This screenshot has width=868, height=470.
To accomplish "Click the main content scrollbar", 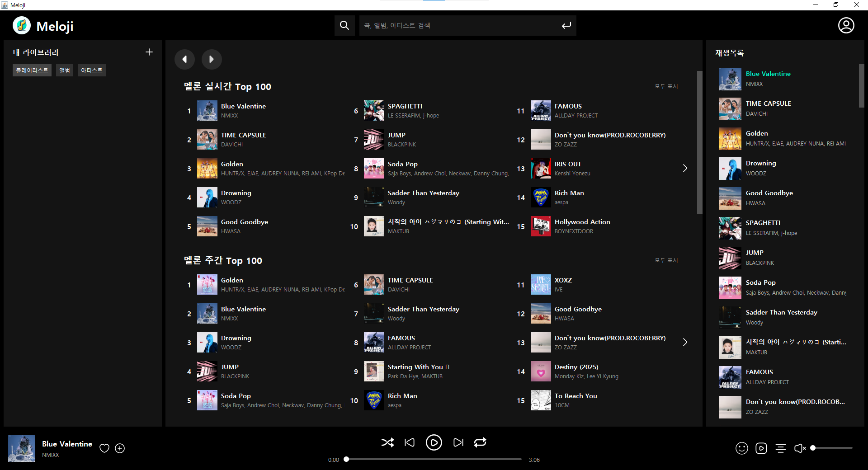I will [x=699, y=142].
